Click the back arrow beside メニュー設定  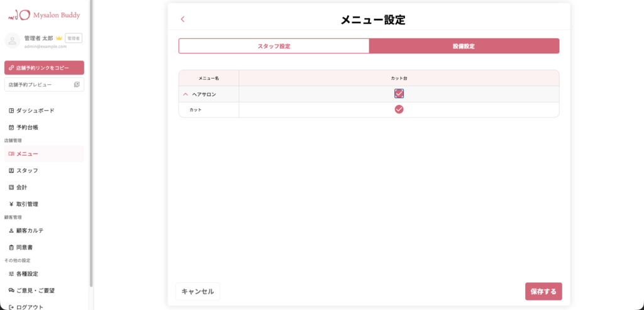[x=183, y=19]
